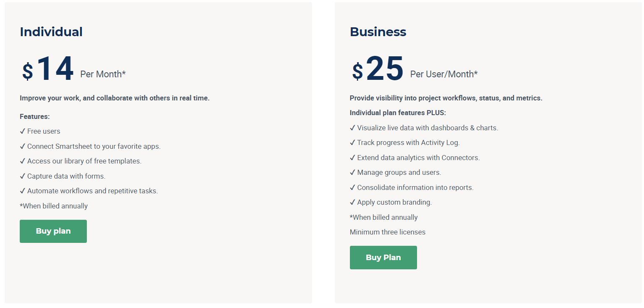
Task: Click the Individual "Buy plan" button
Action: coord(53,231)
